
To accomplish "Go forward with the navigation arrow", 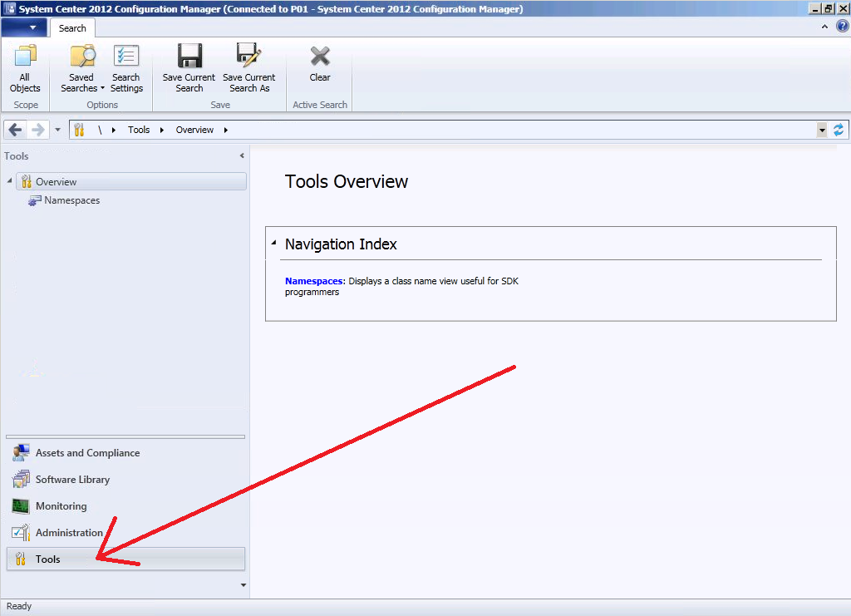I will [x=38, y=130].
